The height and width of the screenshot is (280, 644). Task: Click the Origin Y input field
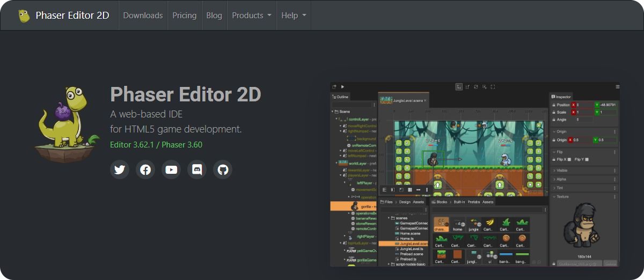point(608,140)
